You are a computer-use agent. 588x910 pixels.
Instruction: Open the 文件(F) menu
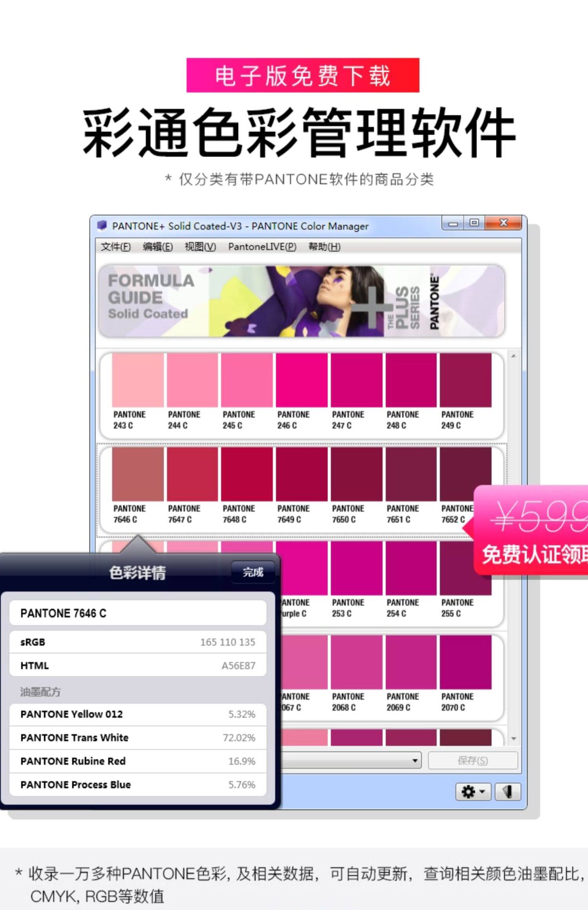pyautogui.click(x=116, y=247)
